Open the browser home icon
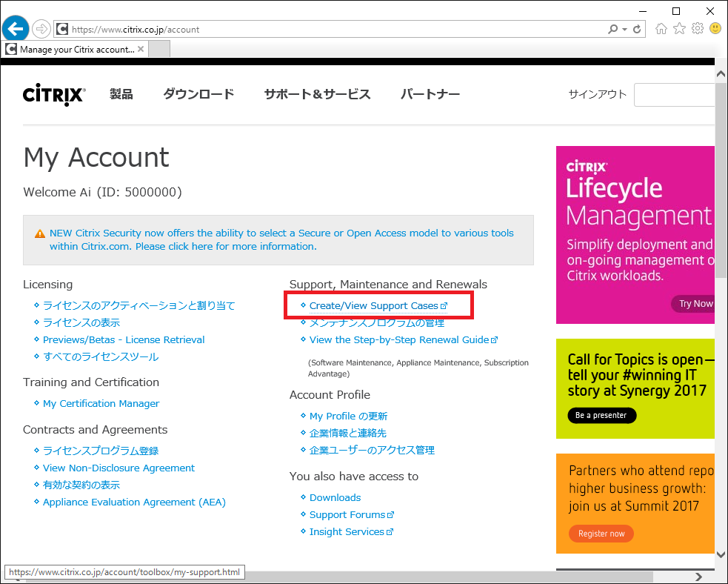 [661, 29]
